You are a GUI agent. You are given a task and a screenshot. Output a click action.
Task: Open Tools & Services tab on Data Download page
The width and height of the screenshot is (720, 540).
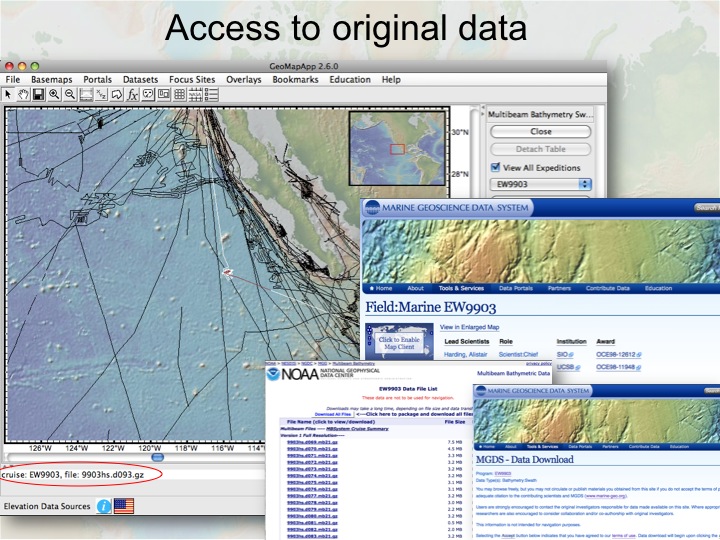[x=542, y=446]
